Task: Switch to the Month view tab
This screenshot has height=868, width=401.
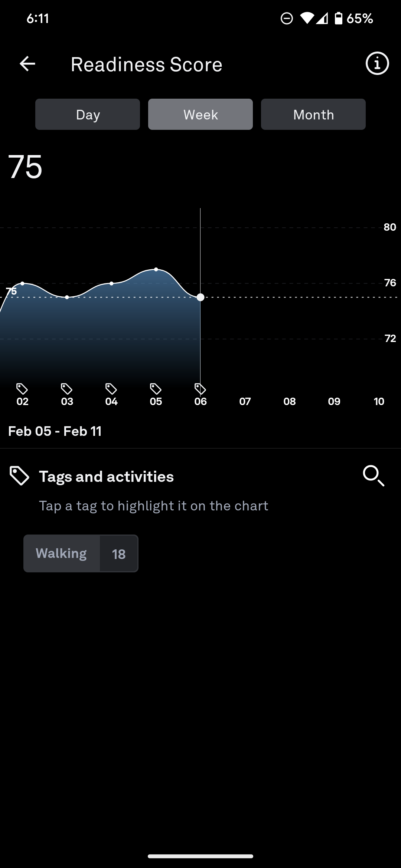Action: (313, 114)
